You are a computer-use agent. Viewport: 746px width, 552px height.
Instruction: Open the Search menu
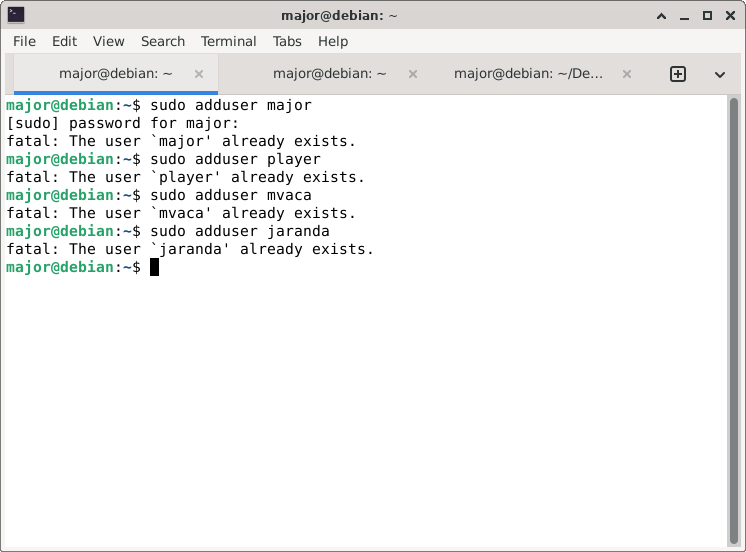coord(163,41)
